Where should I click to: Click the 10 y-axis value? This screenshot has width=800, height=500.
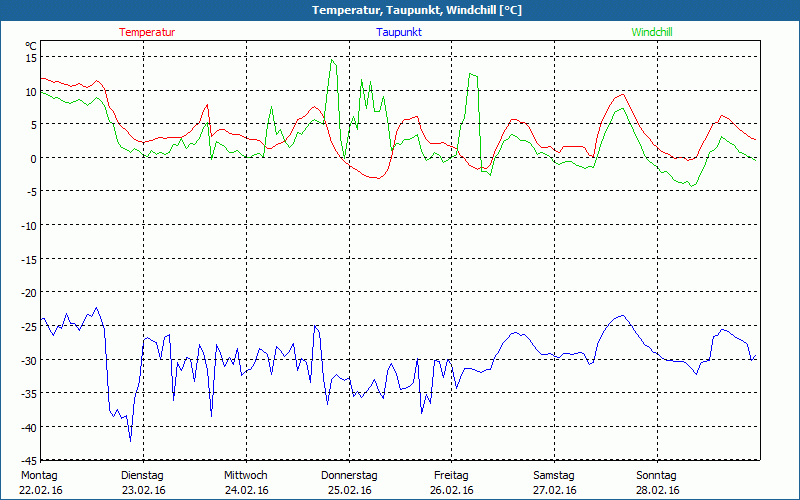[x=31, y=92]
